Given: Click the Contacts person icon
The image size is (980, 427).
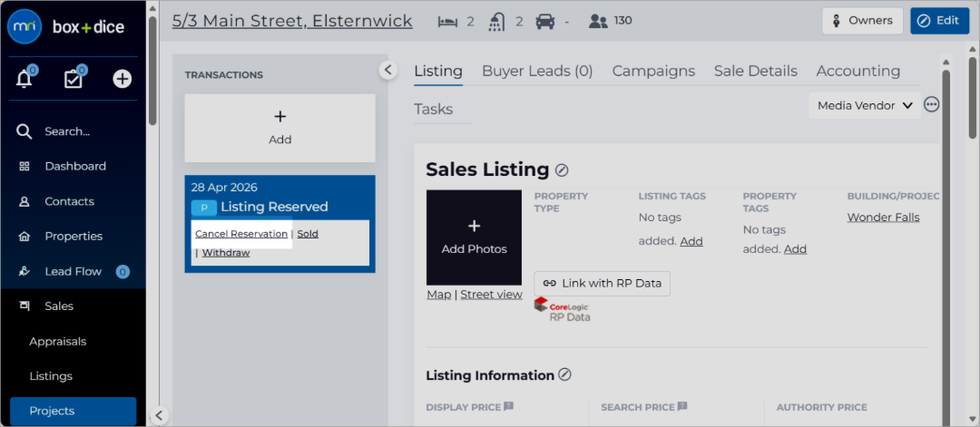Looking at the screenshot, I should pyautogui.click(x=24, y=201).
